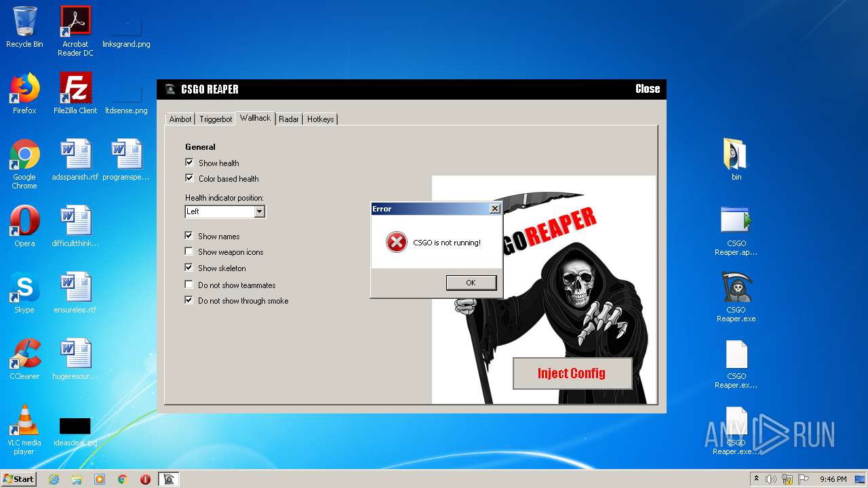Toggle Do not show through smoke
Image resolution: width=868 pixels, height=488 pixels.
[x=189, y=300]
